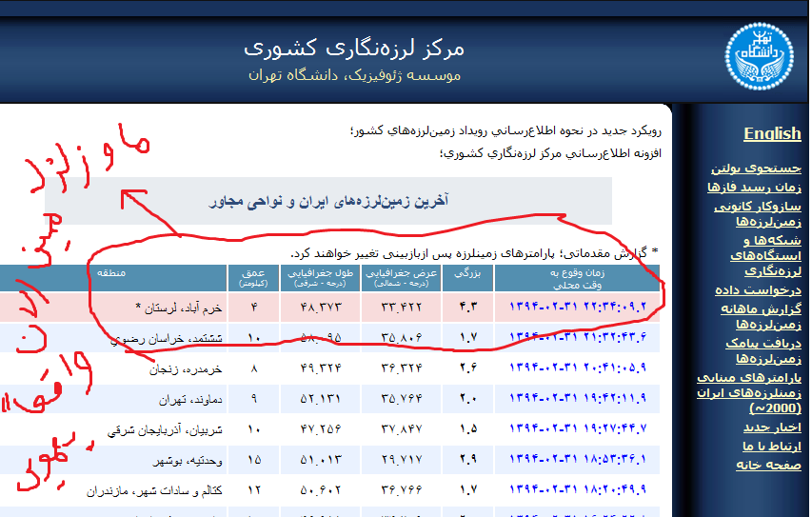Select latitude 33.422 in the Khorramabad row
Viewport: 812px width, 517px height.
pos(402,308)
